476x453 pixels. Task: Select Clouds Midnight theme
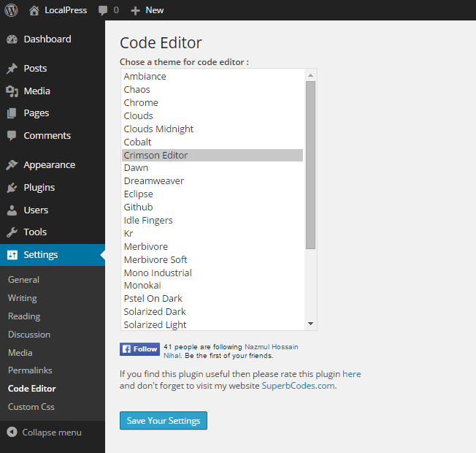(x=212, y=129)
